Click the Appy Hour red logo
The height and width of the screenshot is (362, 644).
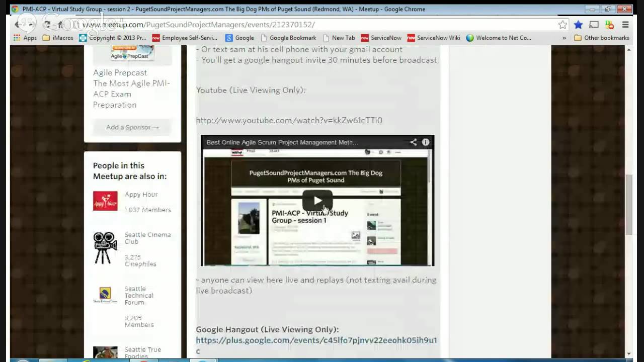tap(105, 201)
